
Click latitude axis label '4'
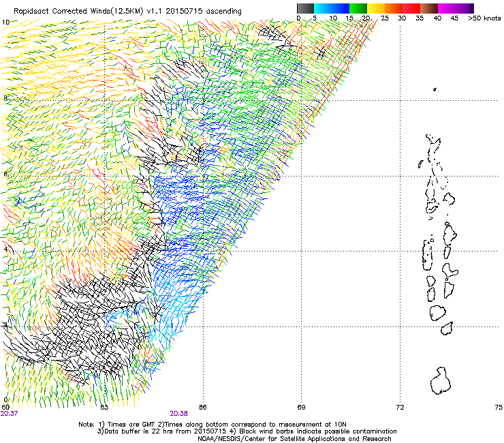pyautogui.click(x=5, y=249)
